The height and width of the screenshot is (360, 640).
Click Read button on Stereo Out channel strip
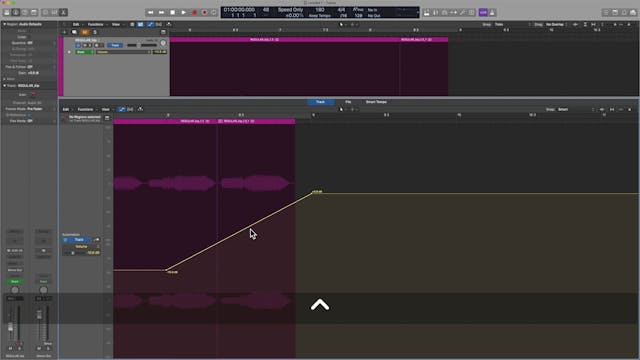pyautogui.click(x=43, y=282)
